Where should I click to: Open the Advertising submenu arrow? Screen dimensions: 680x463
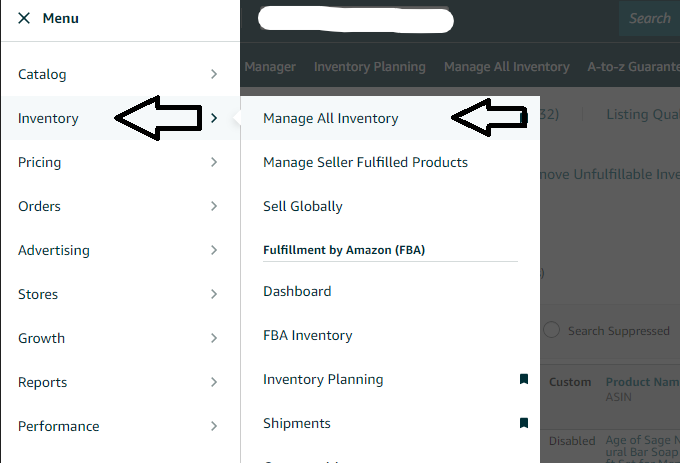point(214,250)
